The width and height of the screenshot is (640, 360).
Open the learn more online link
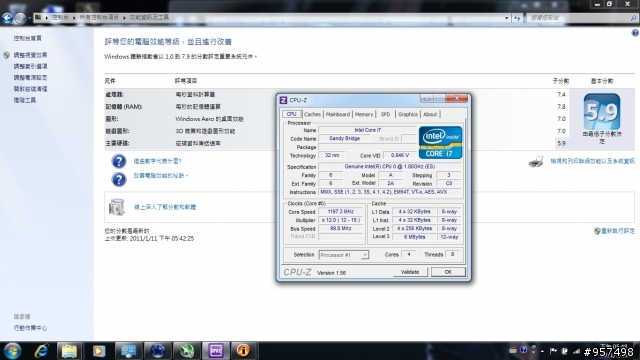[165, 207]
